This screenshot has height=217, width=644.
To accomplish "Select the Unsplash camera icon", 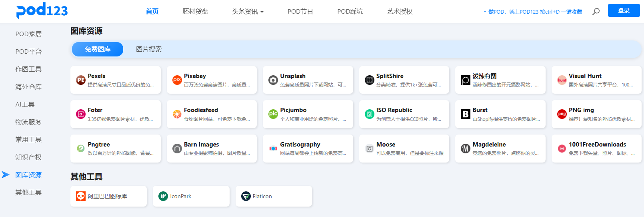I will coord(273,80).
